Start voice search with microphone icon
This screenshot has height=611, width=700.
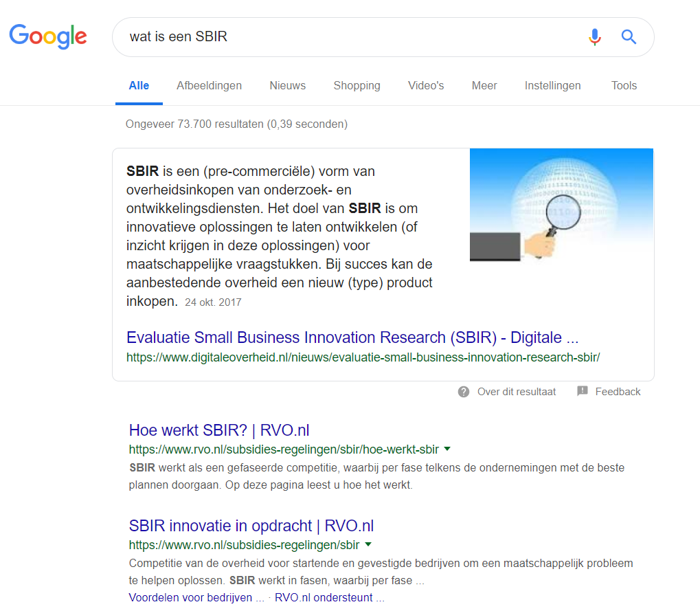pos(595,37)
